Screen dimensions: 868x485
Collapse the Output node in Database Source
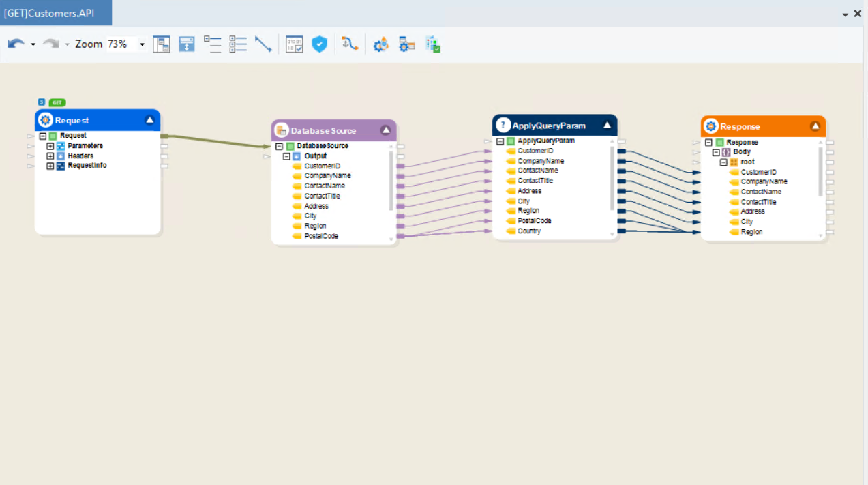[286, 156]
